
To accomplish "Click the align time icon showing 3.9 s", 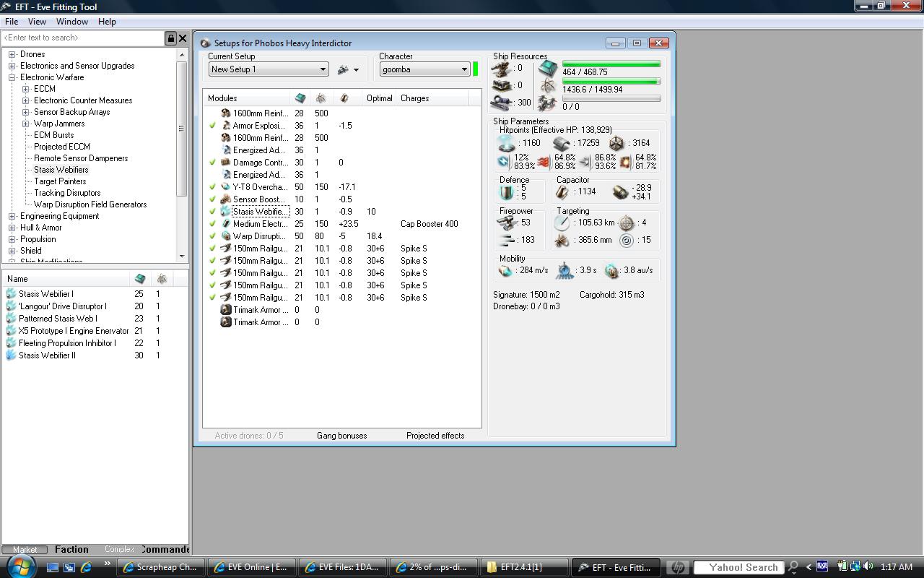I will [565, 271].
